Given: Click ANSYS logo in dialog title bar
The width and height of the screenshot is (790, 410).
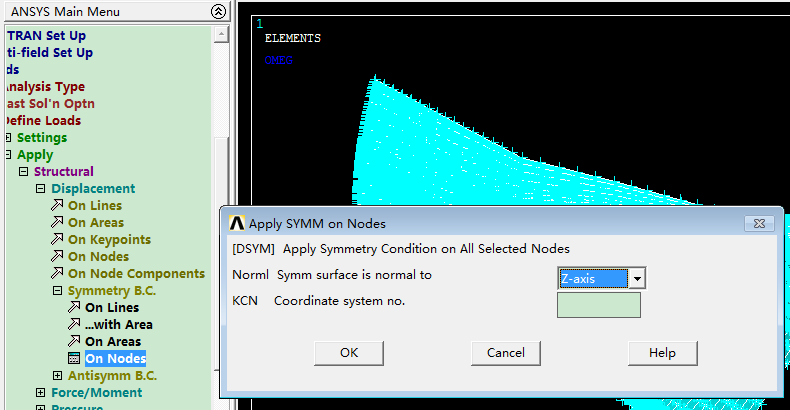Looking at the screenshot, I should click(x=237, y=223).
